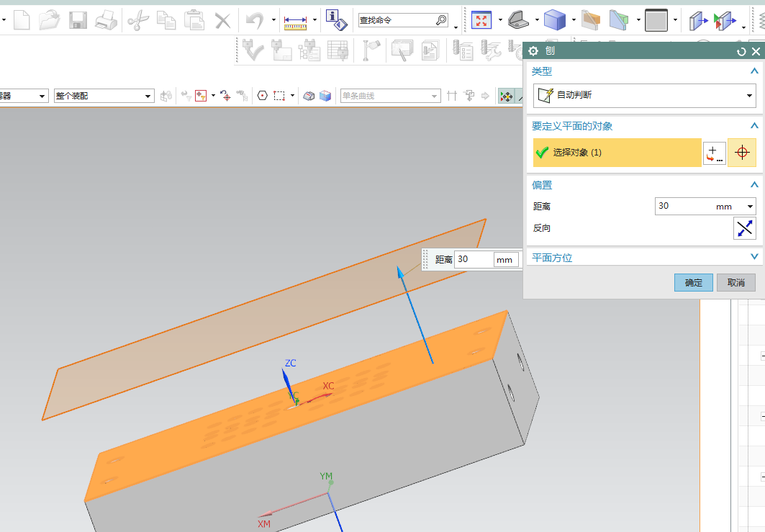Save using the floppy disk icon
The height and width of the screenshot is (532, 765).
click(78, 20)
